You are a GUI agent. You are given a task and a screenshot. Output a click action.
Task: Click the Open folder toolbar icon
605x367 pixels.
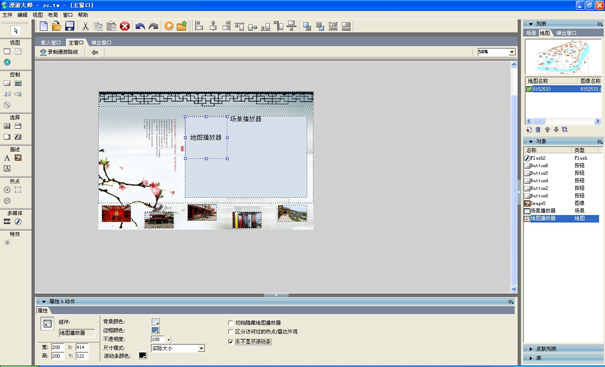[x=56, y=26]
